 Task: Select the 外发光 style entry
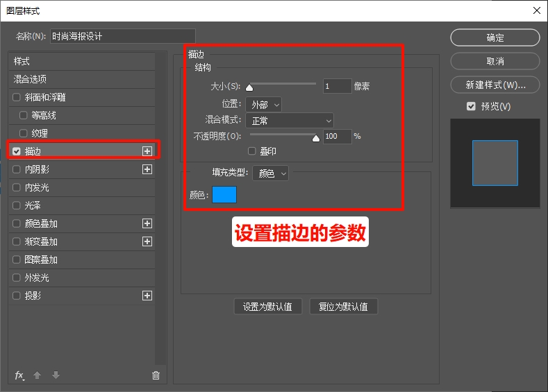(x=37, y=278)
